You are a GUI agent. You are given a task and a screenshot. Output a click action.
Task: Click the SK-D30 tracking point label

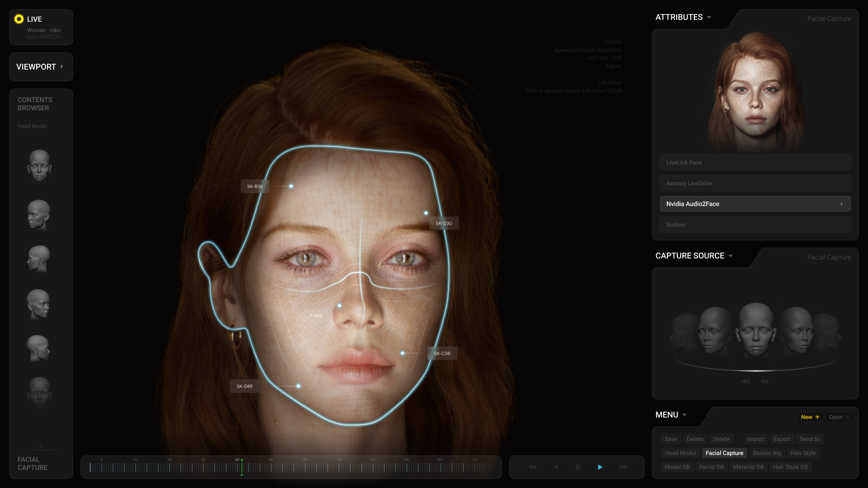coord(444,223)
